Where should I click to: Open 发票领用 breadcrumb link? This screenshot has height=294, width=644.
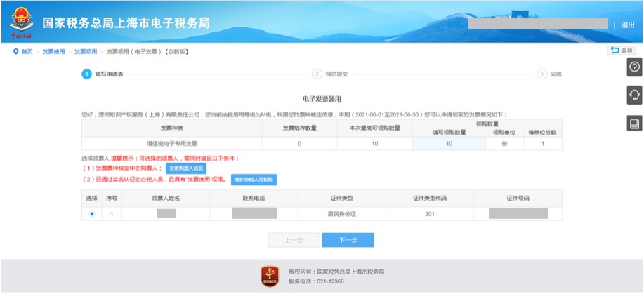click(86, 51)
